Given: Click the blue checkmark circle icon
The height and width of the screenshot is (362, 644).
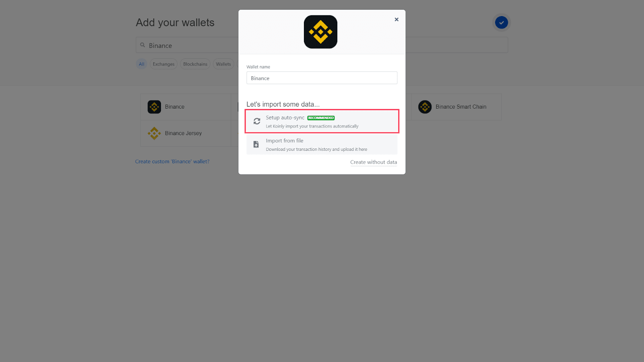Looking at the screenshot, I should pos(502,23).
